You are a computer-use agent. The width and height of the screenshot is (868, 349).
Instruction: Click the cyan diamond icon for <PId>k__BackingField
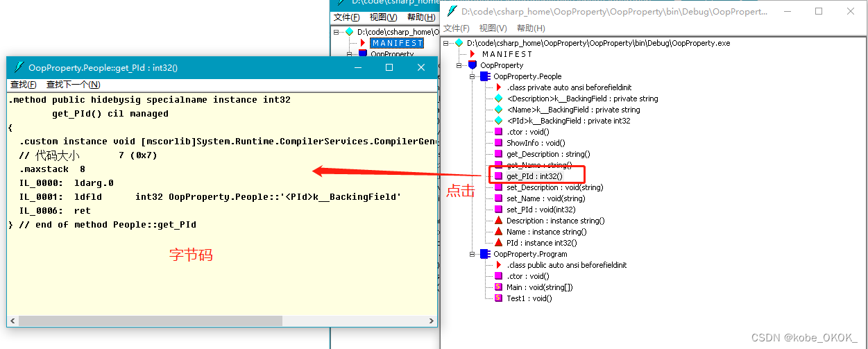pyautogui.click(x=498, y=121)
